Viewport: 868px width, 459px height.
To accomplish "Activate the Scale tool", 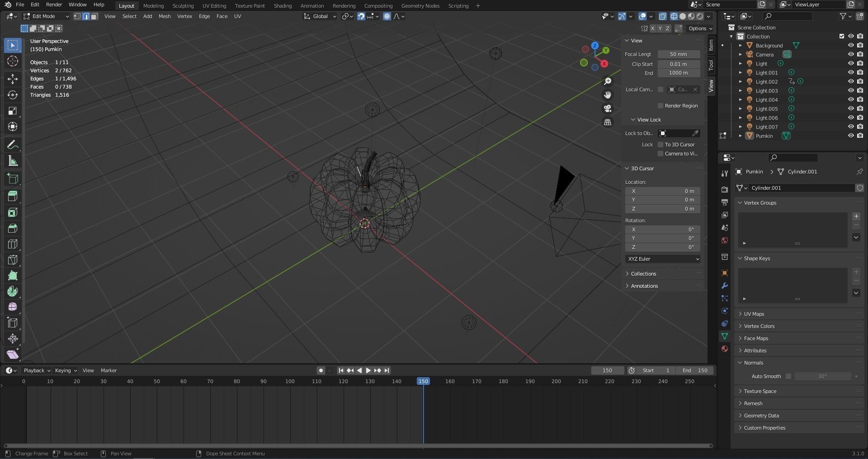I will 13,111.
